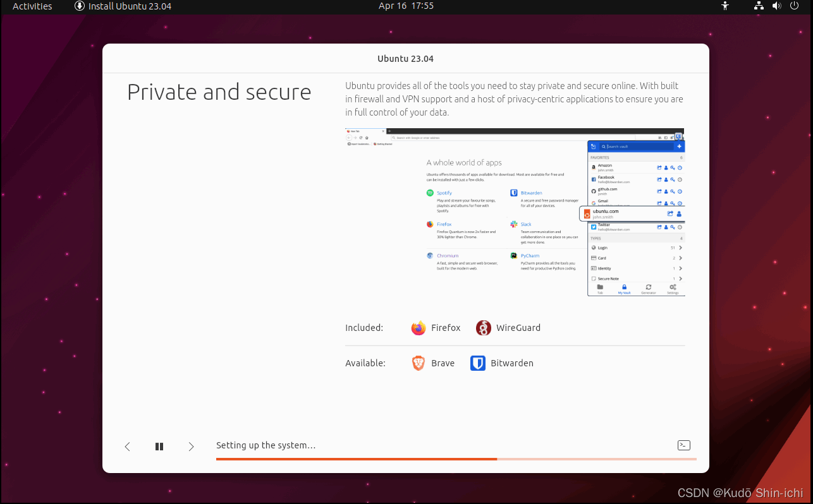
Task: Open the Activities overview
Action: [x=32, y=6]
